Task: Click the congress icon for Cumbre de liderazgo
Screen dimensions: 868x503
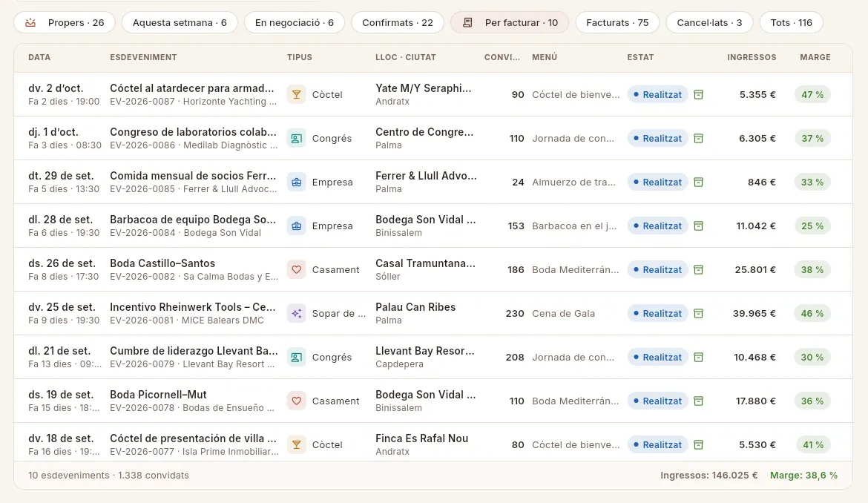Action: click(297, 357)
